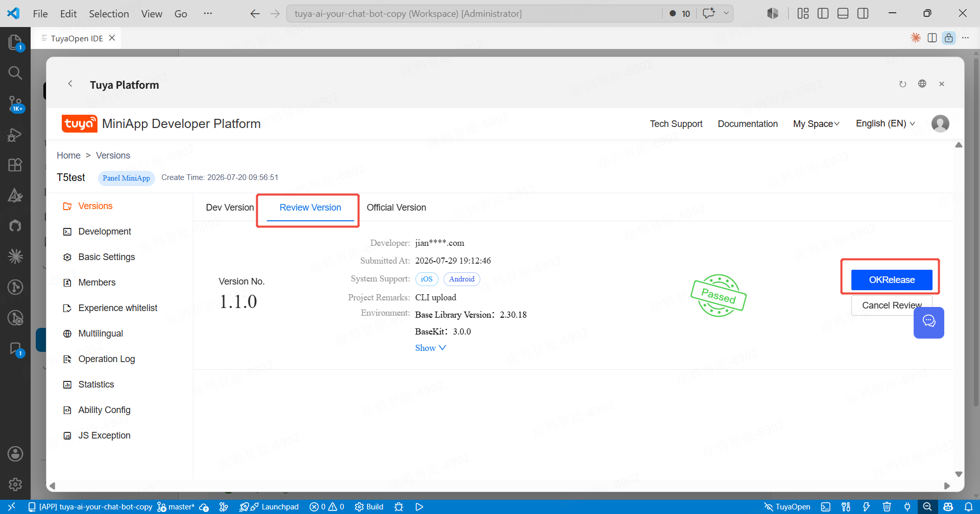Open the user avatar profile menu
Viewport: 980px width, 514px height.
point(940,123)
